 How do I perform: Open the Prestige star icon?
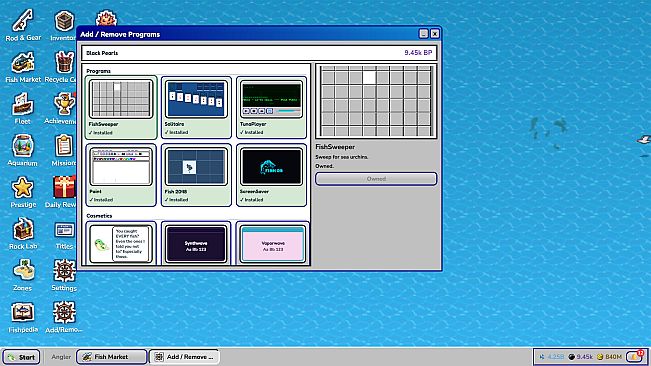[23, 191]
